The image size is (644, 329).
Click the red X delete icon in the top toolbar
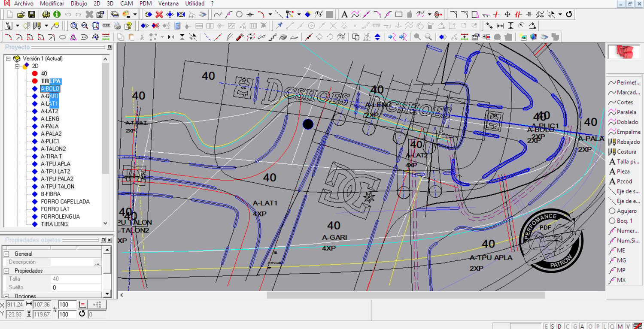click(159, 15)
